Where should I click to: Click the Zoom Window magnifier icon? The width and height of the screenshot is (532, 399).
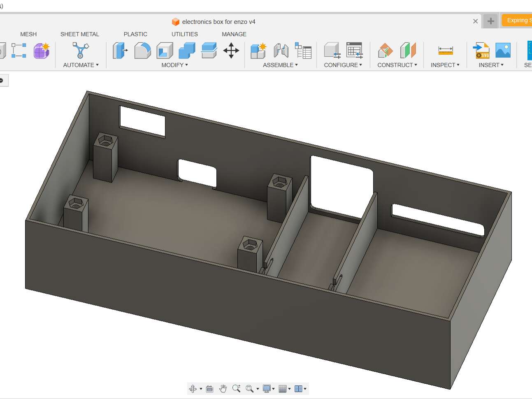point(249,389)
